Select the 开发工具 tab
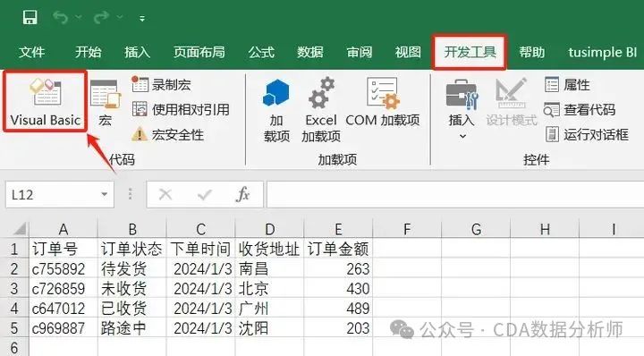 click(x=470, y=52)
